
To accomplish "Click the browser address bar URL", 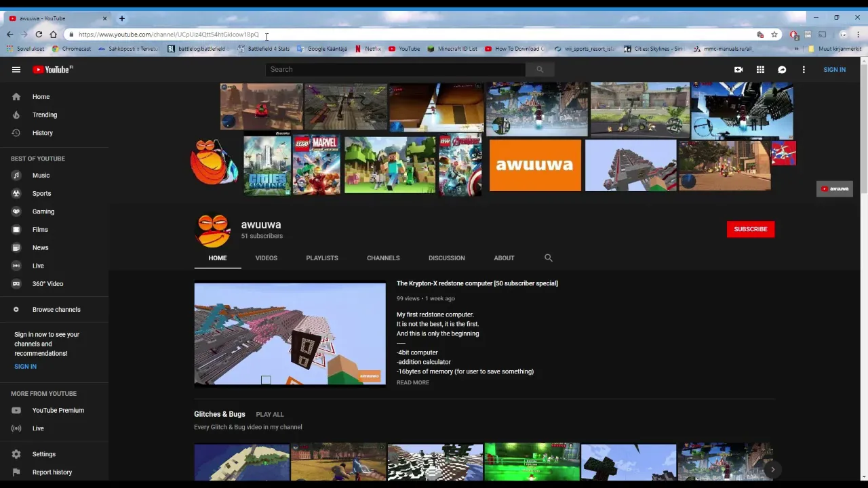I will [x=169, y=35].
